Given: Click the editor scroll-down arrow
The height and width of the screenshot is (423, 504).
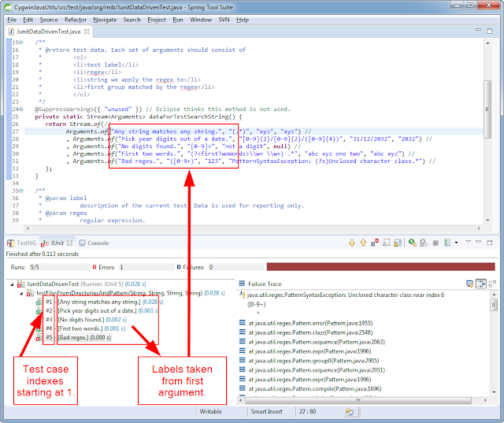Looking at the screenshot, I should [488, 221].
